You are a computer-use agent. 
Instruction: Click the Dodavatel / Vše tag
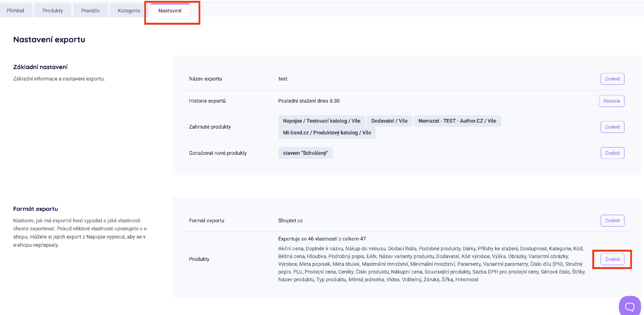389,121
